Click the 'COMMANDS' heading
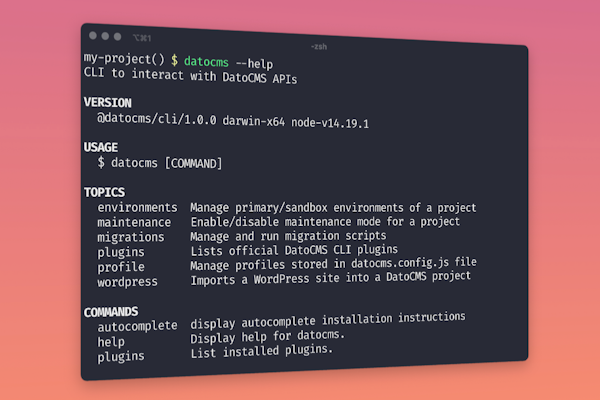The width and height of the screenshot is (600, 400). click(111, 312)
